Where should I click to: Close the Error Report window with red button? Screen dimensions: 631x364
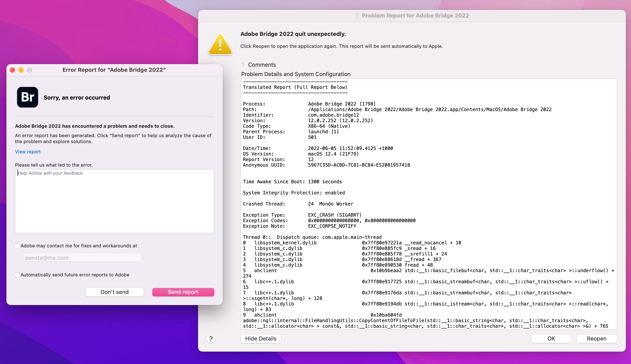pyautogui.click(x=13, y=70)
